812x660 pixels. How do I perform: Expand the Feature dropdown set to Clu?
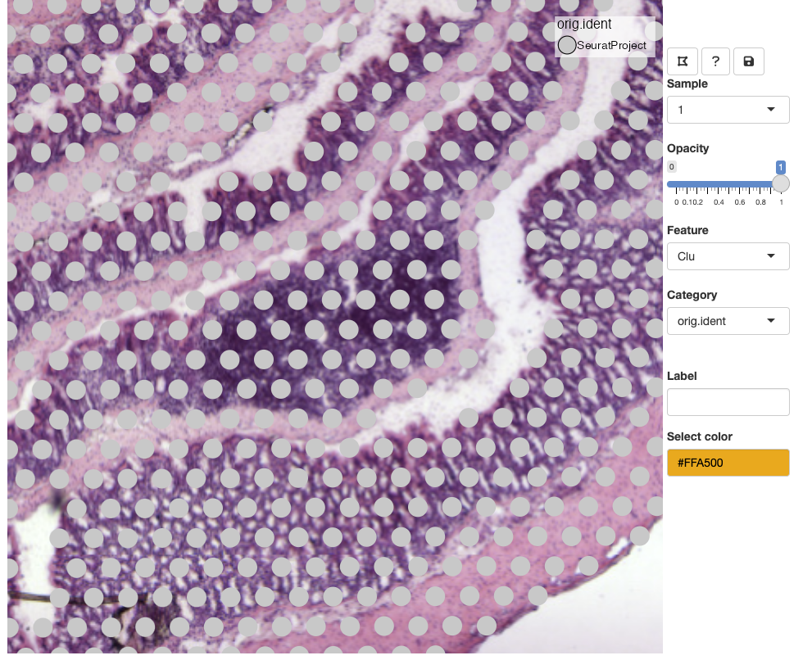coord(728,256)
